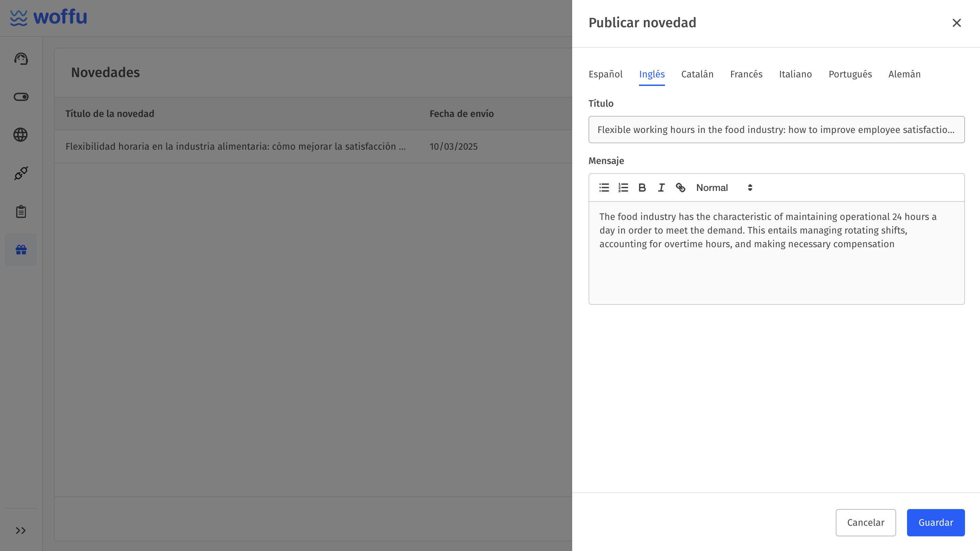Click the Título field label
Viewport: 980px width, 551px height.
pyautogui.click(x=601, y=104)
